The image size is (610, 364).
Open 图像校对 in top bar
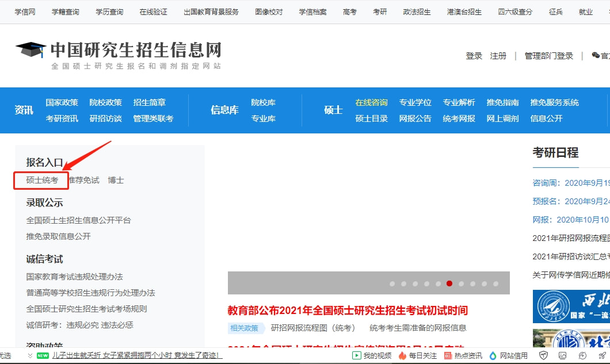pyautogui.click(x=269, y=12)
